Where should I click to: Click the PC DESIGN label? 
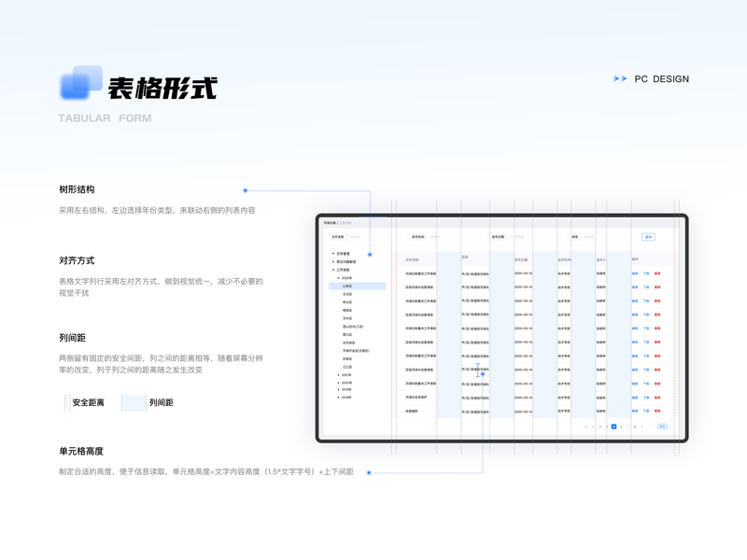pos(661,79)
